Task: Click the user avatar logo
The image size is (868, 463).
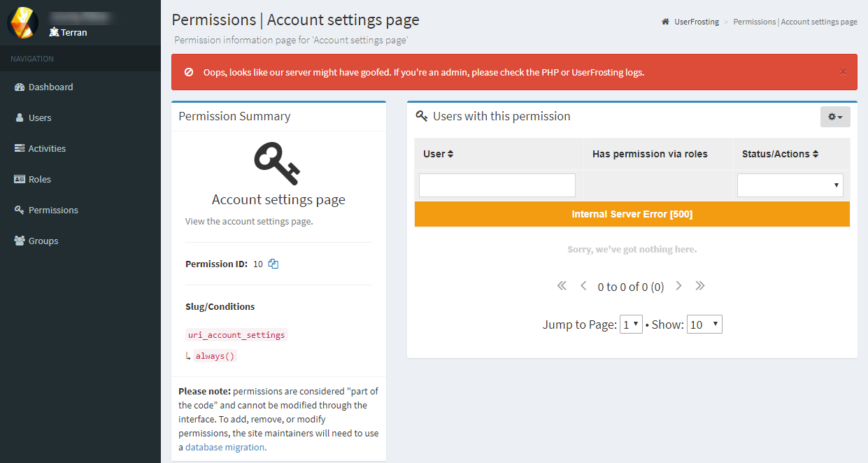Action: point(23,23)
